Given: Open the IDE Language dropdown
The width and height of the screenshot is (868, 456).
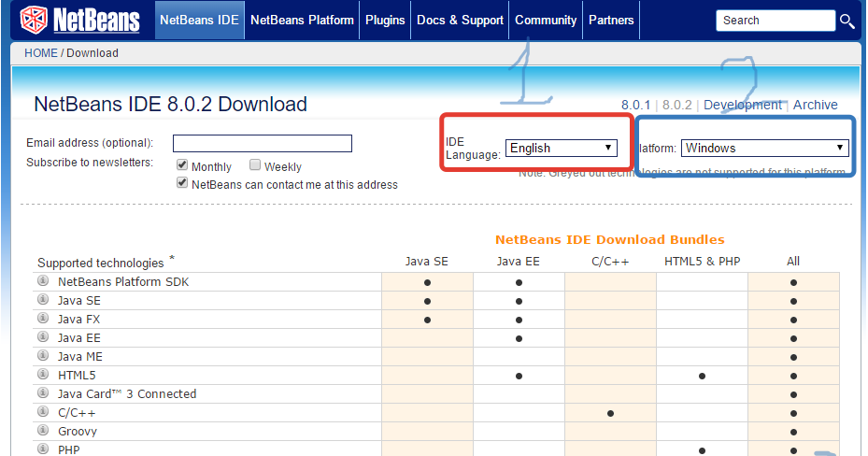Looking at the screenshot, I should 562,148.
